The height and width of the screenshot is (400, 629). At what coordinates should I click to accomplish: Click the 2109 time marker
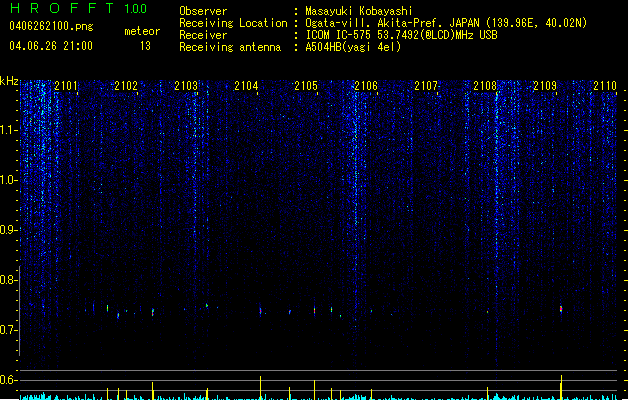tap(545, 86)
